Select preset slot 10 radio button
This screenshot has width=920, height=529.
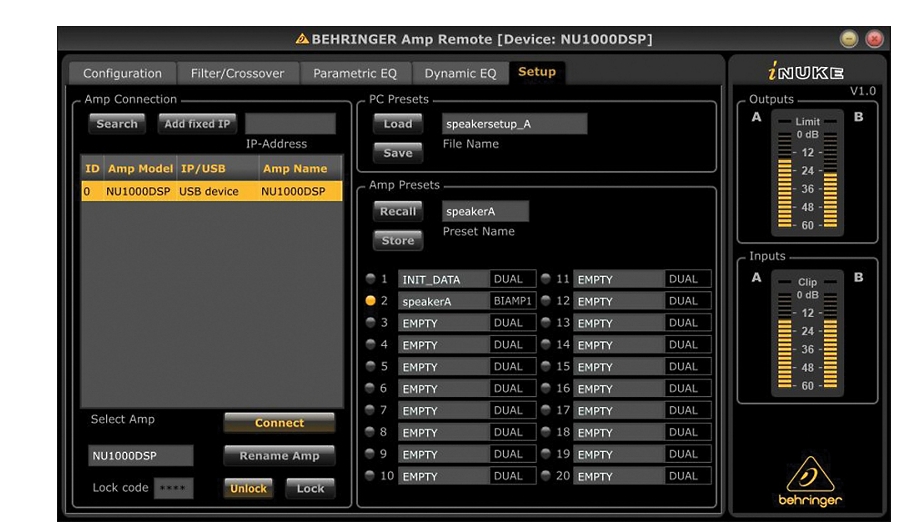tap(370, 475)
